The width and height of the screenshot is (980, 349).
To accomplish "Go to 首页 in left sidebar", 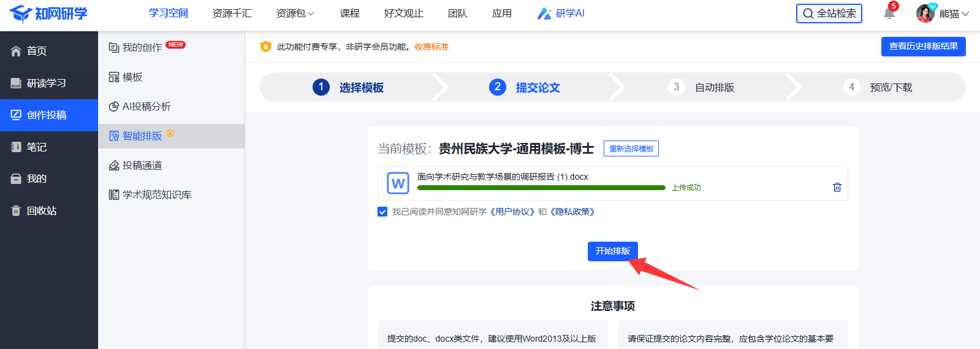I will tap(37, 51).
